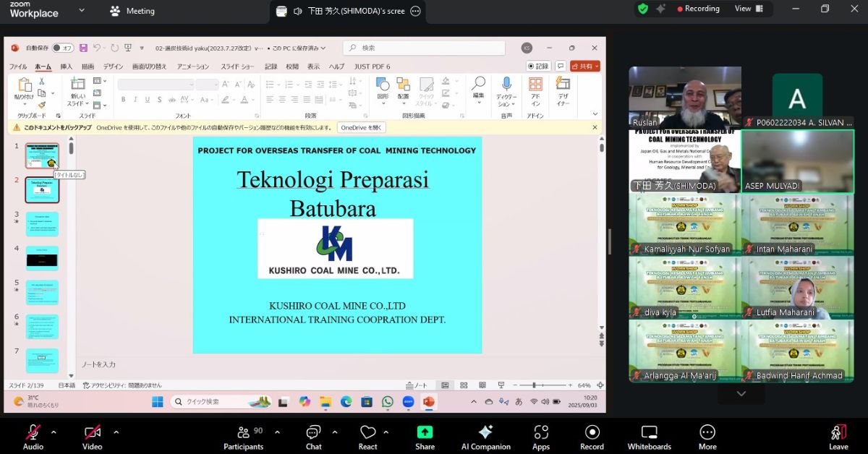Screen dimensions: 868x454
Task: Click the Add-ins icon
Action: pyautogui.click(x=535, y=84)
